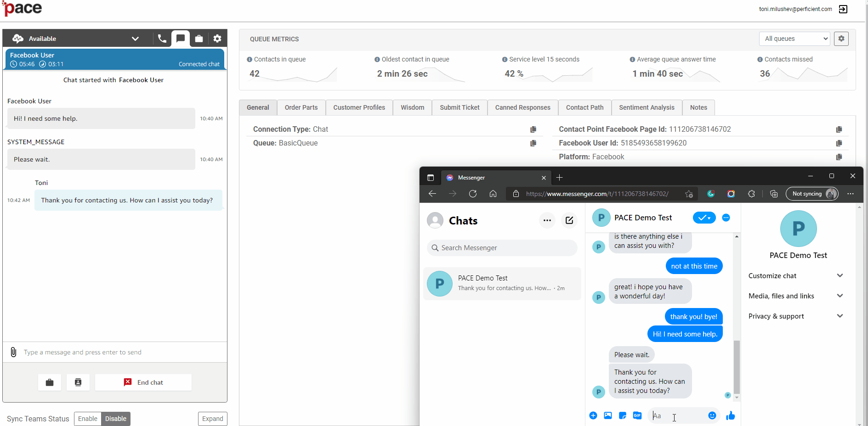The width and height of the screenshot is (868, 426).
Task: Click the logout icon next to email
Action: [x=843, y=9]
